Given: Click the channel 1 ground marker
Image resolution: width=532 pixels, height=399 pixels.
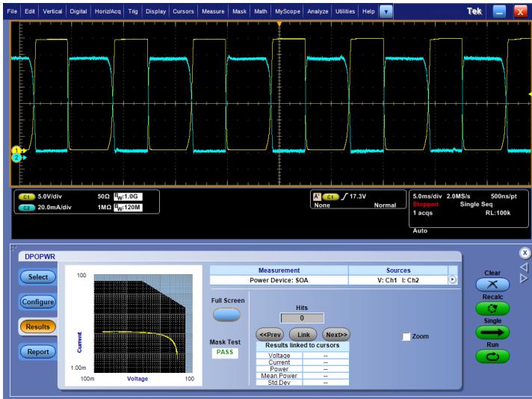Looking at the screenshot, I should coord(17,150).
